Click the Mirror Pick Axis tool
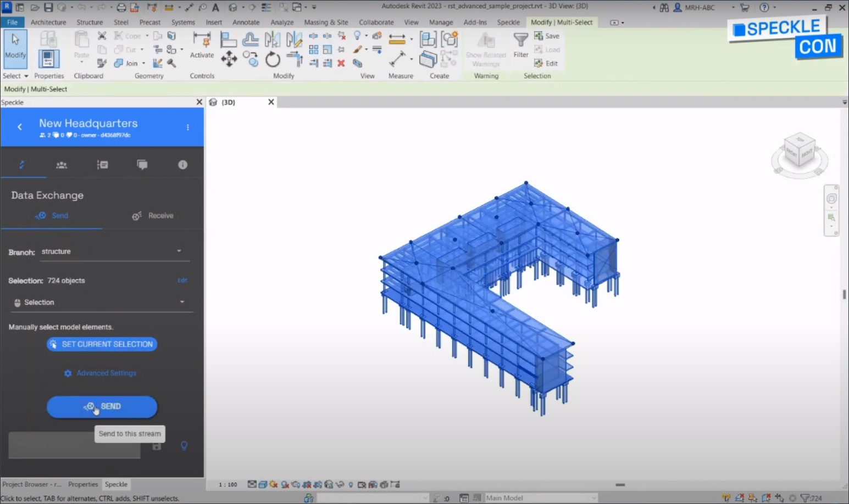Screen dimensions: 849x504 tap(272, 40)
